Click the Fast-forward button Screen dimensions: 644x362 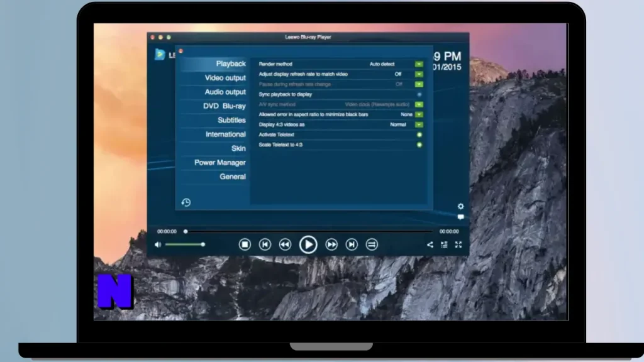[331, 244]
